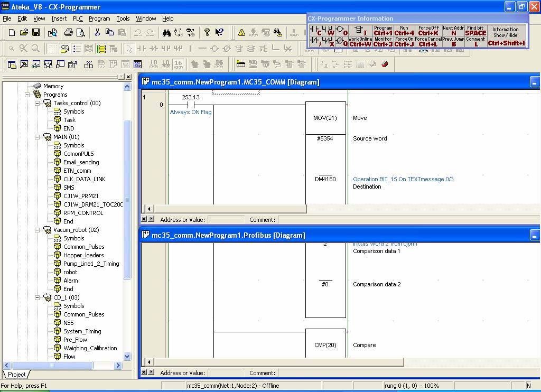Click the zoom to fit magnifier icon
Screen dimensions: 541x392
(23, 48)
